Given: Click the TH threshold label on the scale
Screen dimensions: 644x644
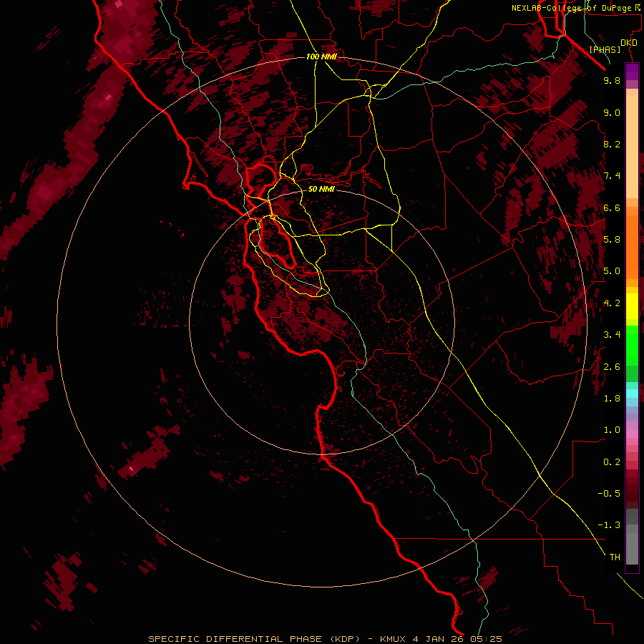Looking at the screenshot, I should click(615, 557).
